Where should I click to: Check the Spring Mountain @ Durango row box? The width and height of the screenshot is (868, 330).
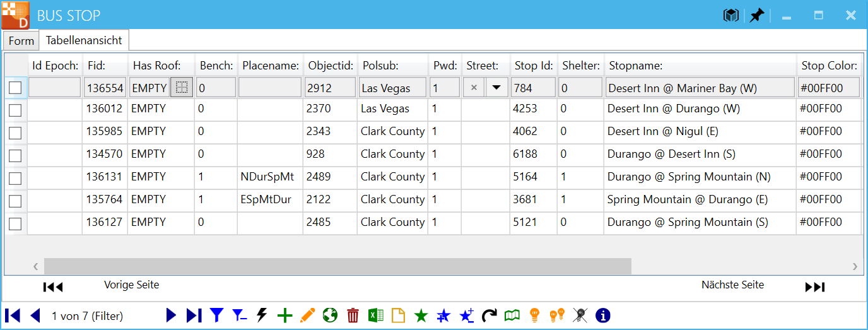(15, 201)
